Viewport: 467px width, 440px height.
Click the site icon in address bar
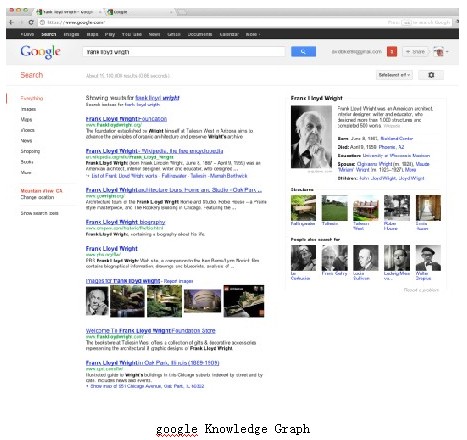(42, 22)
